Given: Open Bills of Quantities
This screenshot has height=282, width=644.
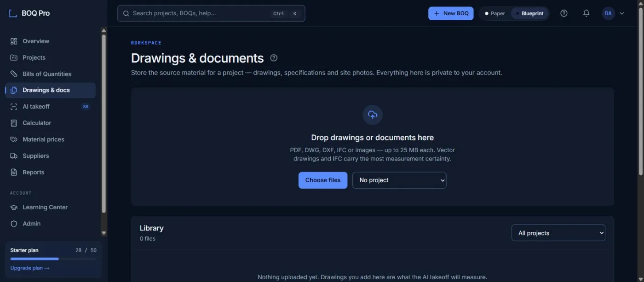Looking at the screenshot, I should coord(50,74).
